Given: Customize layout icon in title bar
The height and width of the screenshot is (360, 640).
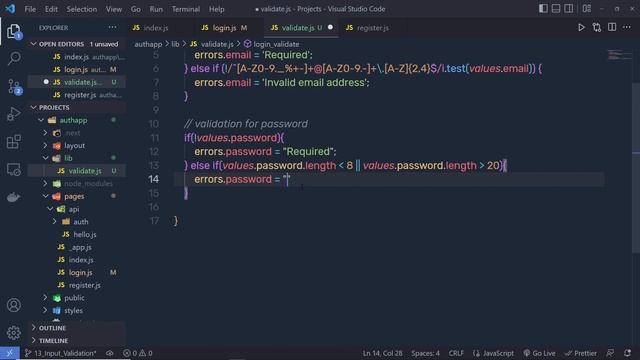Looking at the screenshot, I should [587, 9].
